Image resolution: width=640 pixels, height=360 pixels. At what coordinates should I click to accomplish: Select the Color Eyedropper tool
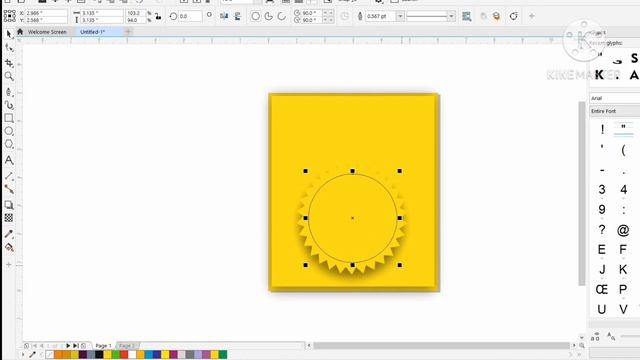click(x=9, y=234)
